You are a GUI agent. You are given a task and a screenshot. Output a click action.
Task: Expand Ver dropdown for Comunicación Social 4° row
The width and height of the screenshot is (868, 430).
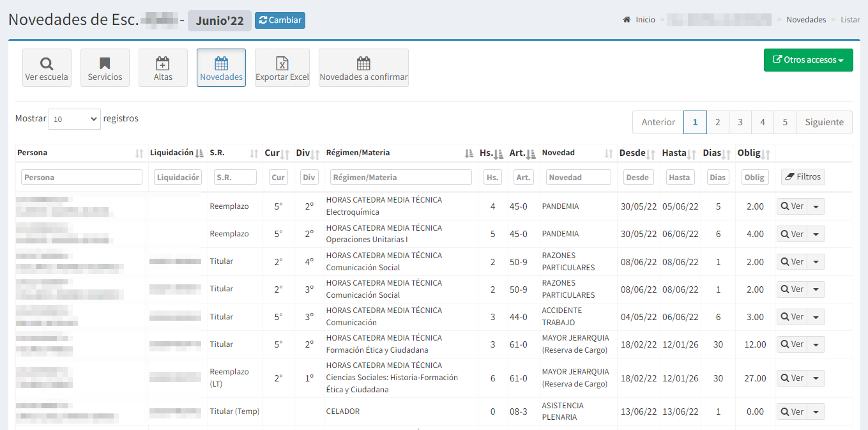pyautogui.click(x=816, y=261)
